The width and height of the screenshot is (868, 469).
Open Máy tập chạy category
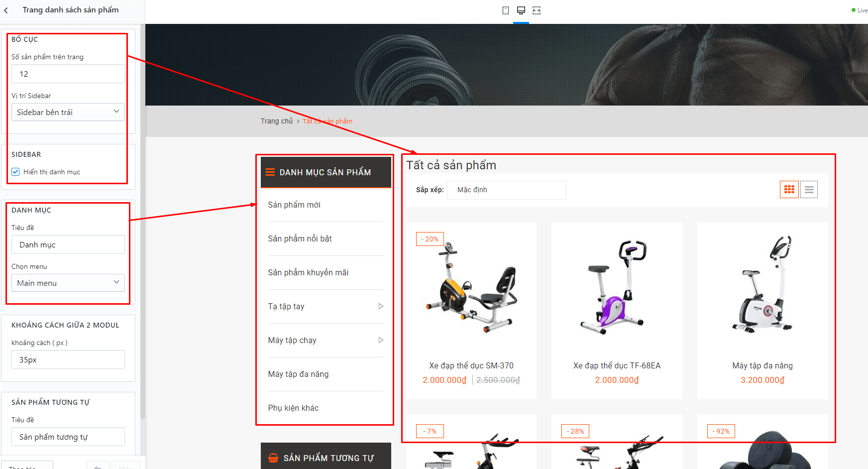point(292,340)
